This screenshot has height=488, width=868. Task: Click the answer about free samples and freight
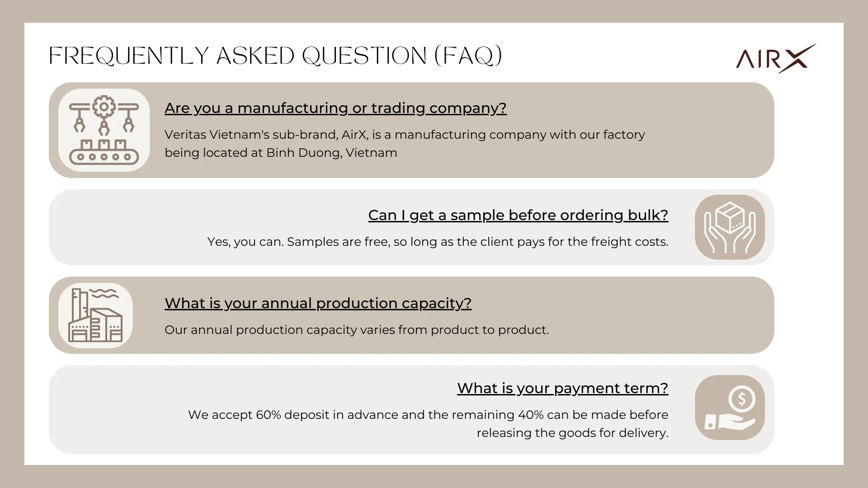(x=438, y=242)
